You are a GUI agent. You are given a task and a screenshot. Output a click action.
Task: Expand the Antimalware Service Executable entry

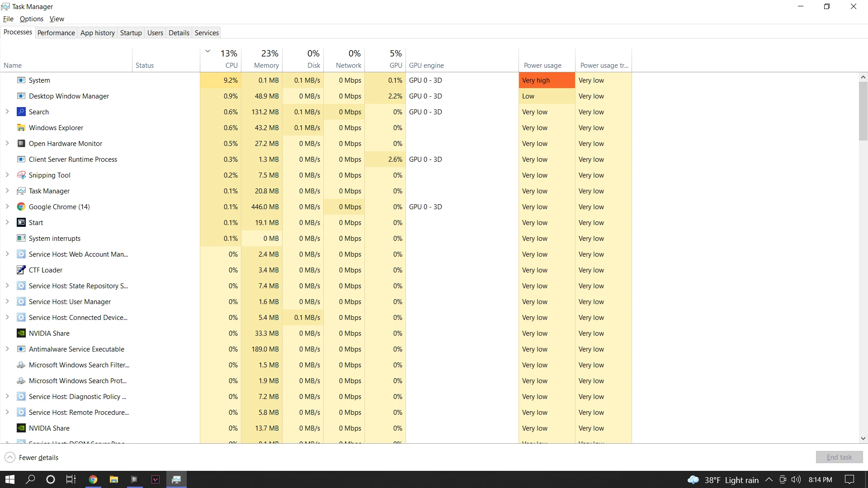click(x=7, y=349)
